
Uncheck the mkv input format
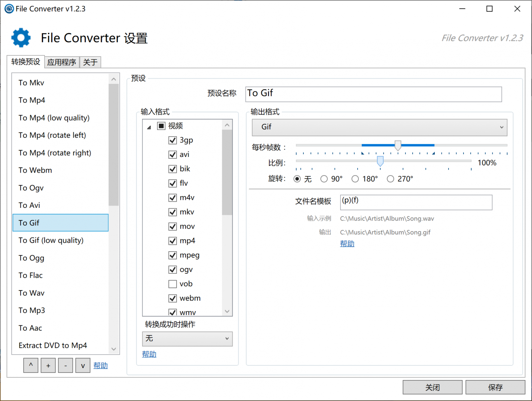pyautogui.click(x=172, y=212)
